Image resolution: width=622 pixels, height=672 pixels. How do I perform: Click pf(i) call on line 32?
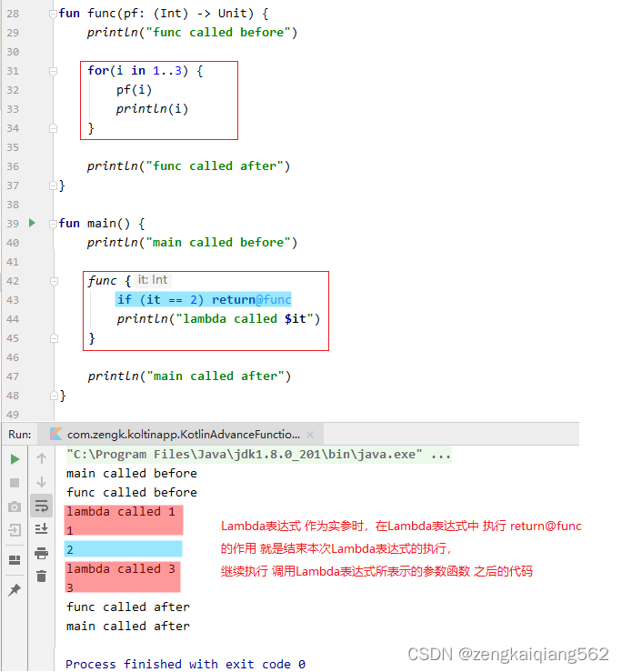(135, 90)
